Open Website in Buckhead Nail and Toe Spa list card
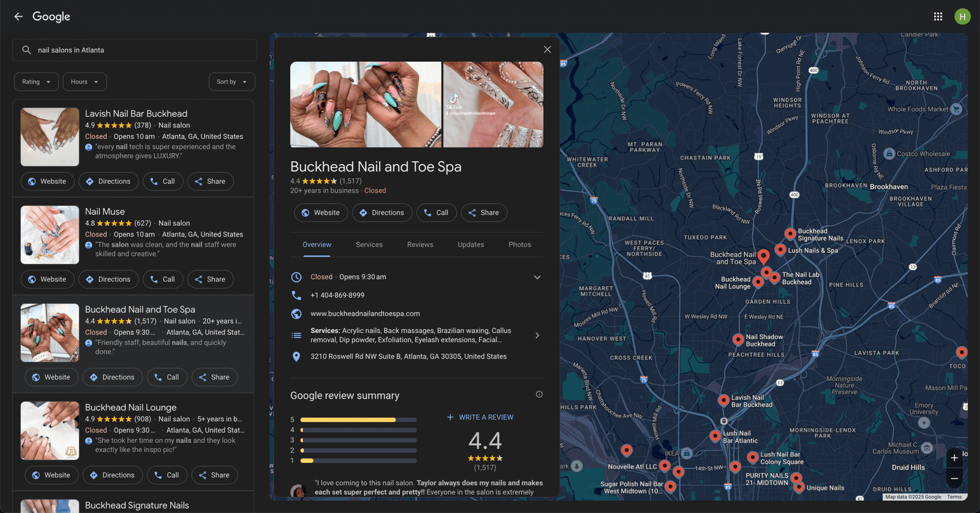Screen dimensions: 980x513 [x=51, y=377]
